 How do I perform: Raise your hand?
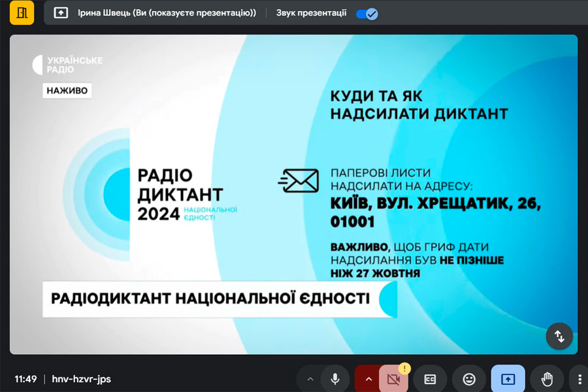[547, 379]
